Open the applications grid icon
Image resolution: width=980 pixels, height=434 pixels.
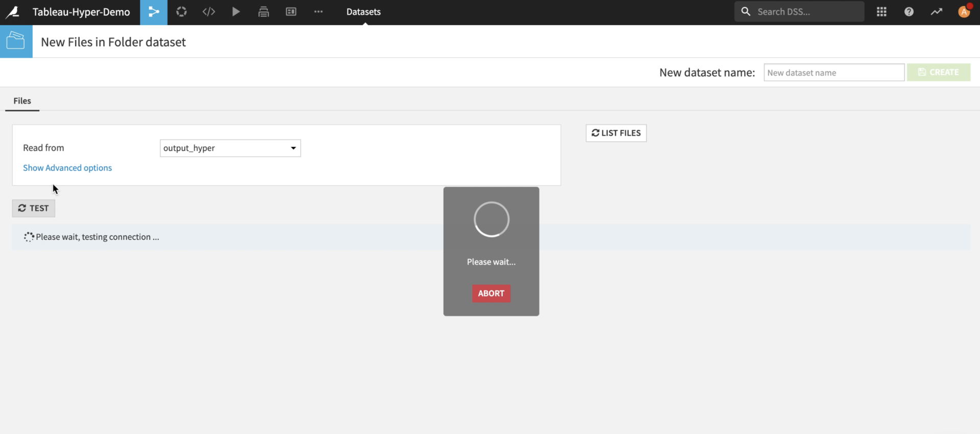click(881, 12)
